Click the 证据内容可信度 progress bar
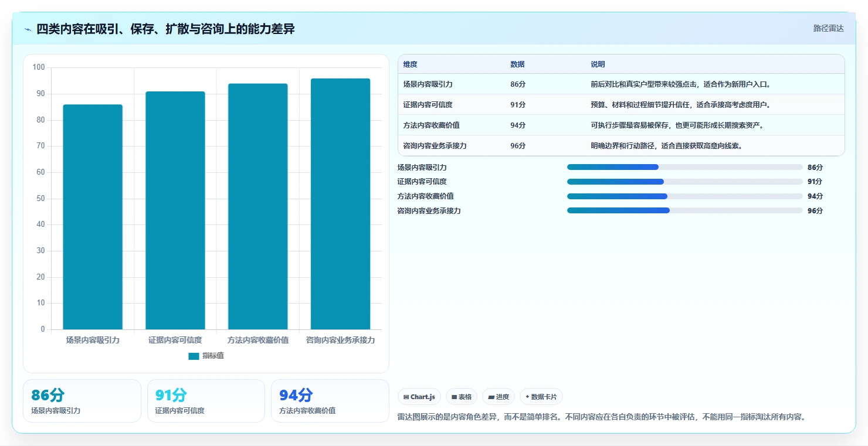Image resolution: width=868 pixels, height=446 pixels. tap(684, 182)
